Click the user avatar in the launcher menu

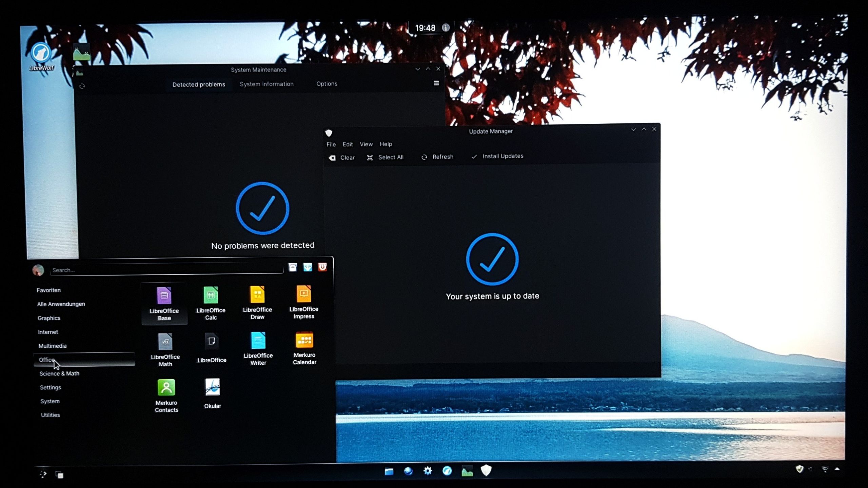(38, 270)
